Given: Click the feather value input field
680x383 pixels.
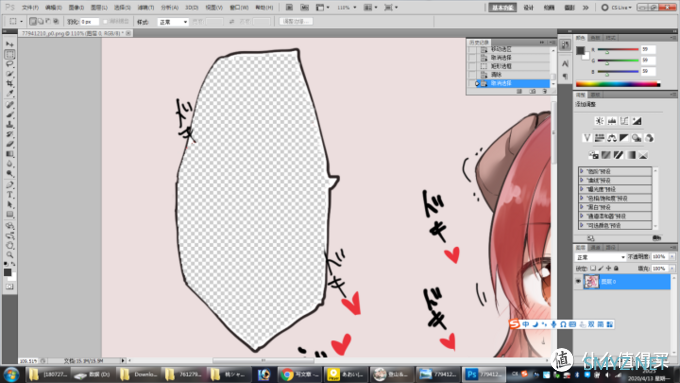Looking at the screenshot, I should (90, 21).
